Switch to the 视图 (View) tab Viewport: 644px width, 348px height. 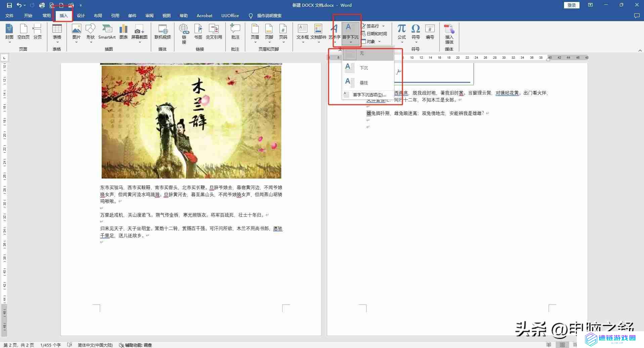point(167,16)
